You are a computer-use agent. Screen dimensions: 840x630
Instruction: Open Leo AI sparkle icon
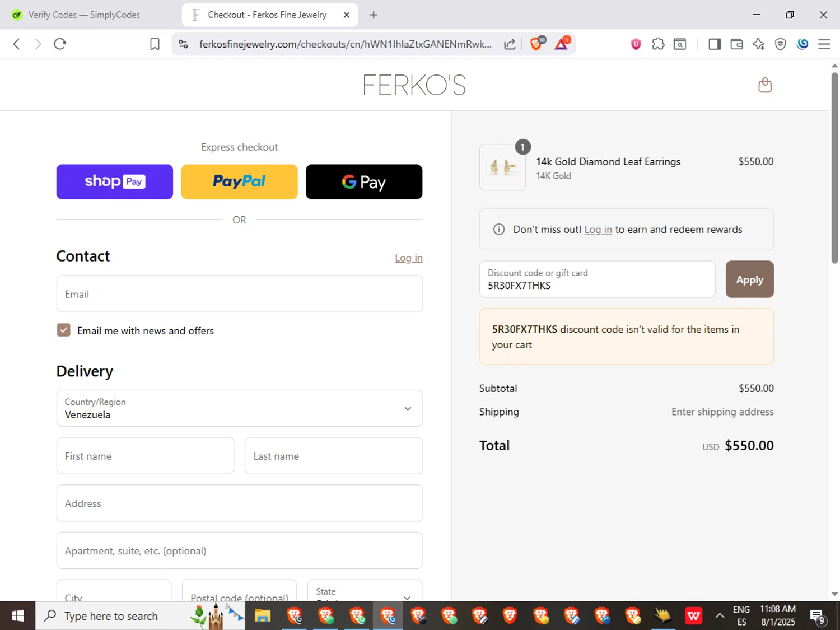[x=758, y=44]
